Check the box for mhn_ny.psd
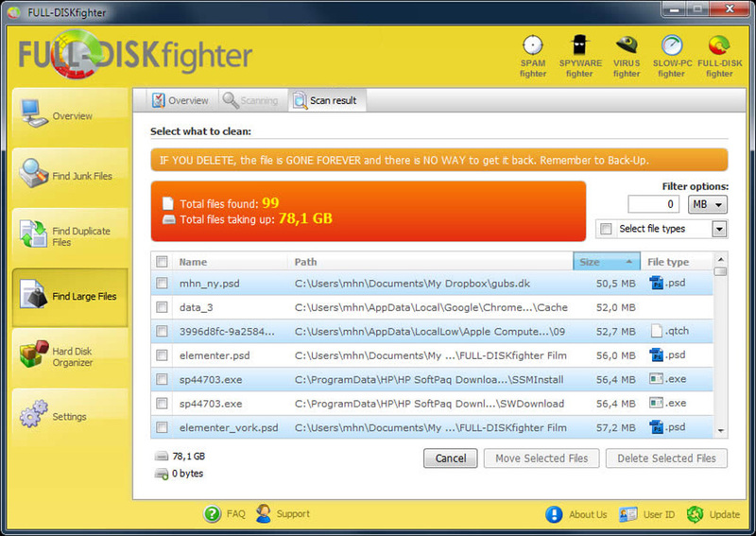The width and height of the screenshot is (756, 536). pos(162,284)
